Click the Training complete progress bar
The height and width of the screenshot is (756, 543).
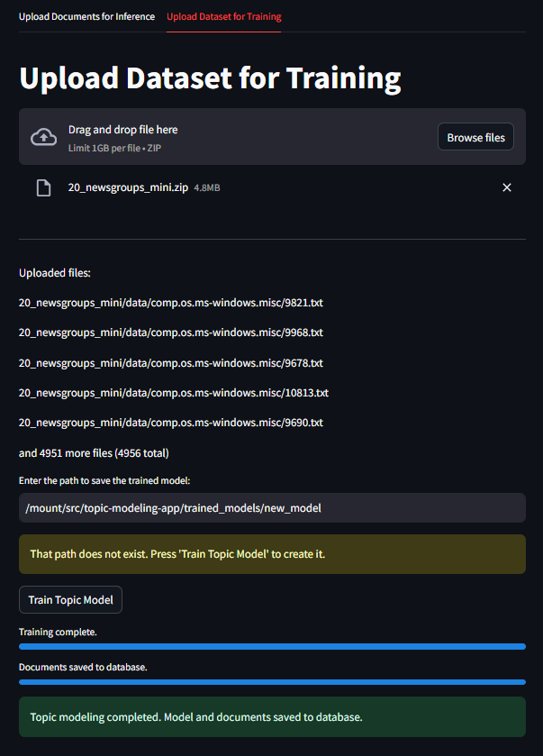pos(272,647)
